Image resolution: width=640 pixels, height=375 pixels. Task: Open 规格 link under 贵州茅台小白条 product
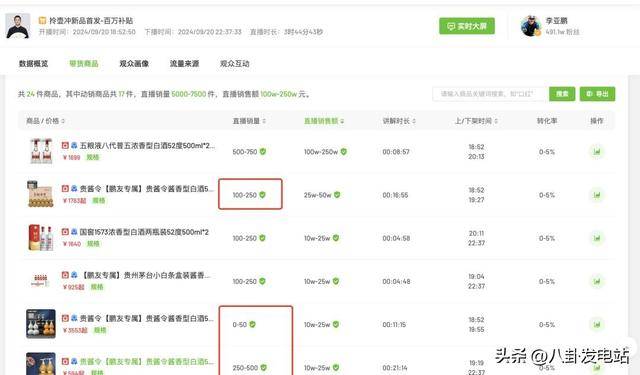pyautogui.click(x=97, y=287)
